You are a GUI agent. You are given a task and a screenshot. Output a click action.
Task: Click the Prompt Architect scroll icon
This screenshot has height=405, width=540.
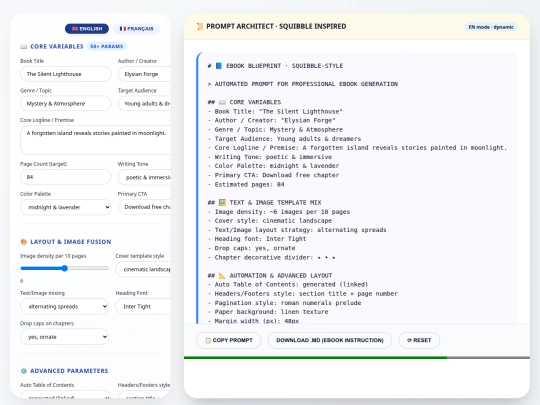(200, 27)
